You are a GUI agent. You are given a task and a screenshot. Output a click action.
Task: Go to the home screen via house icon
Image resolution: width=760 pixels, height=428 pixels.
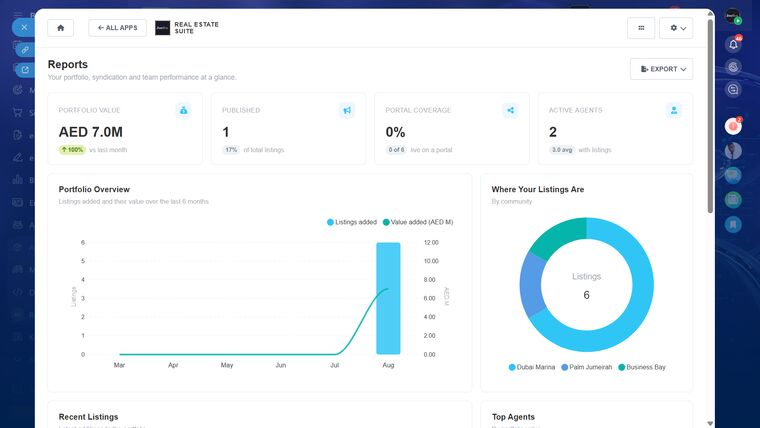61,28
